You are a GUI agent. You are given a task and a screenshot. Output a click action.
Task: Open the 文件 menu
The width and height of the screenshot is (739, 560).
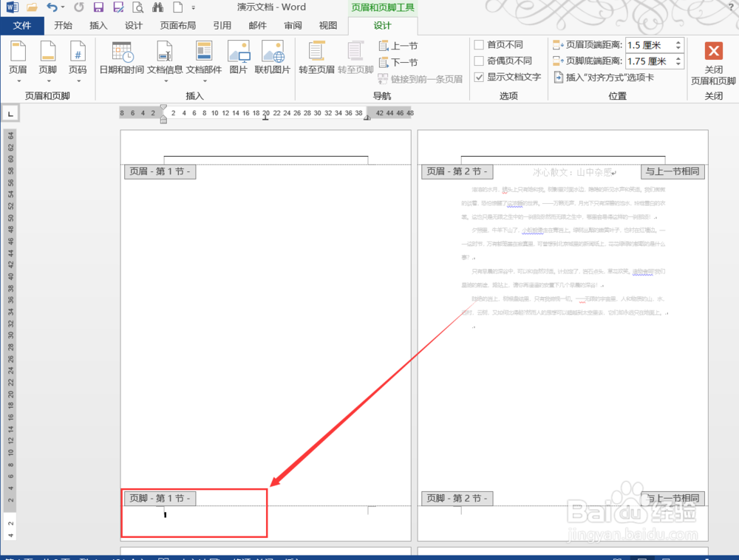22,24
